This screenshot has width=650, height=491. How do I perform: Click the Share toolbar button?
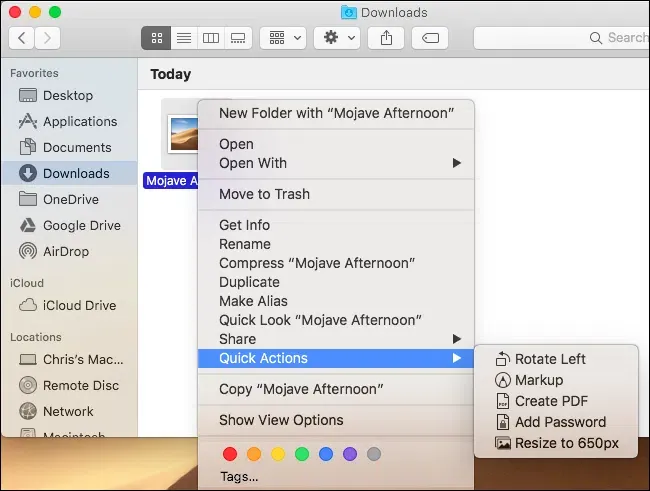386,38
